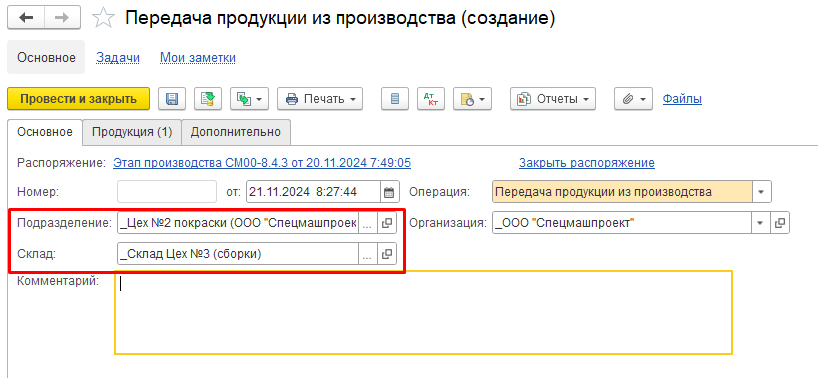Click Закрыть распоряжение link
The height and width of the screenshot is (378, 818).
coord(586,163)
